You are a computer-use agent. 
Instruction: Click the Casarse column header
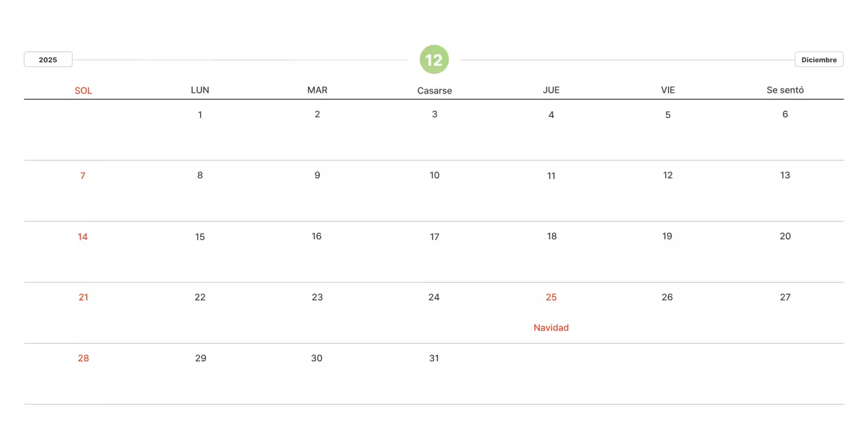tap(435, 90)
